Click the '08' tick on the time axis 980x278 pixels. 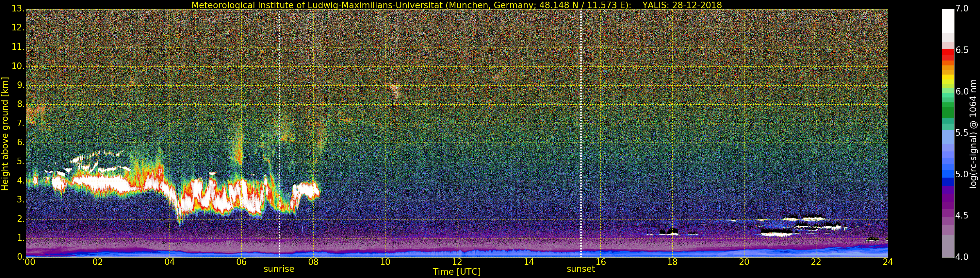coord(313,262)
